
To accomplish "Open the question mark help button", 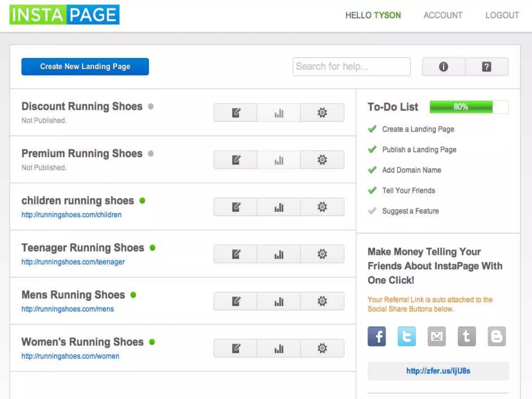I will [x=487, y=67].
